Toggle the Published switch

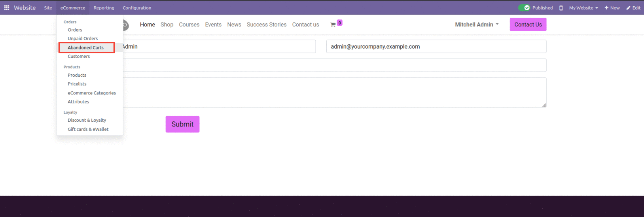(524, 8)
